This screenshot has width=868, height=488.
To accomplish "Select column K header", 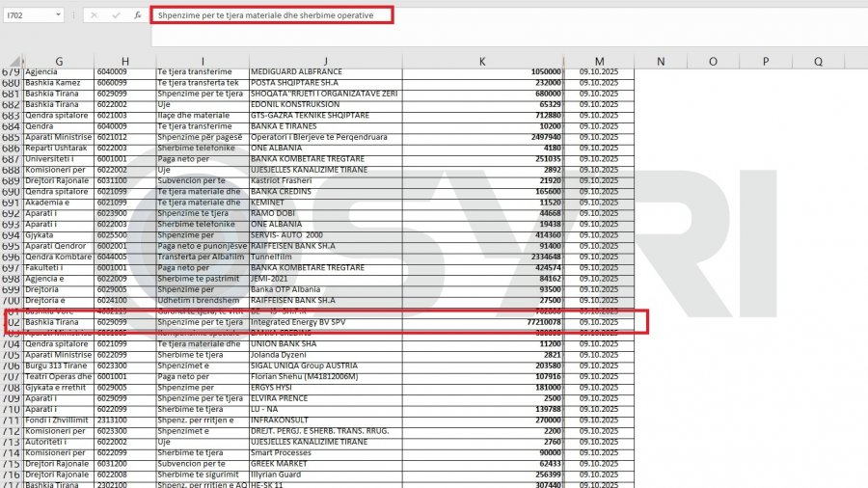I will (x=482, y=61).
